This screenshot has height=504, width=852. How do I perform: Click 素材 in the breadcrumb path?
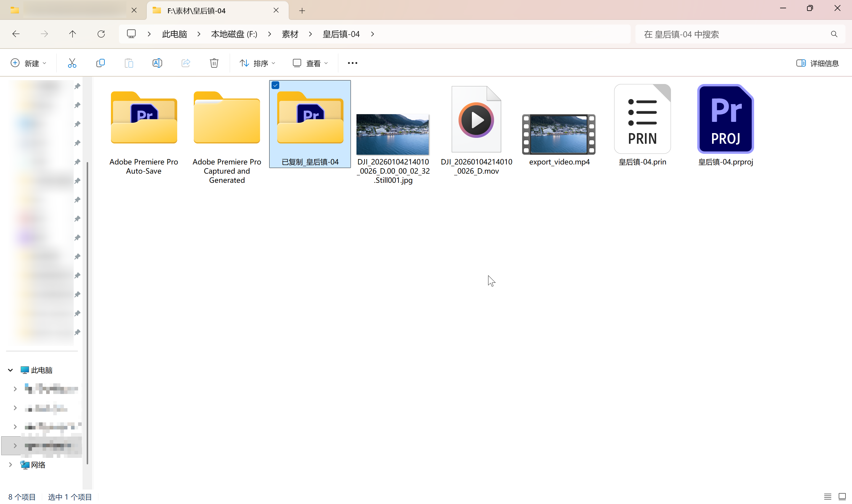(x=290, y=34)
